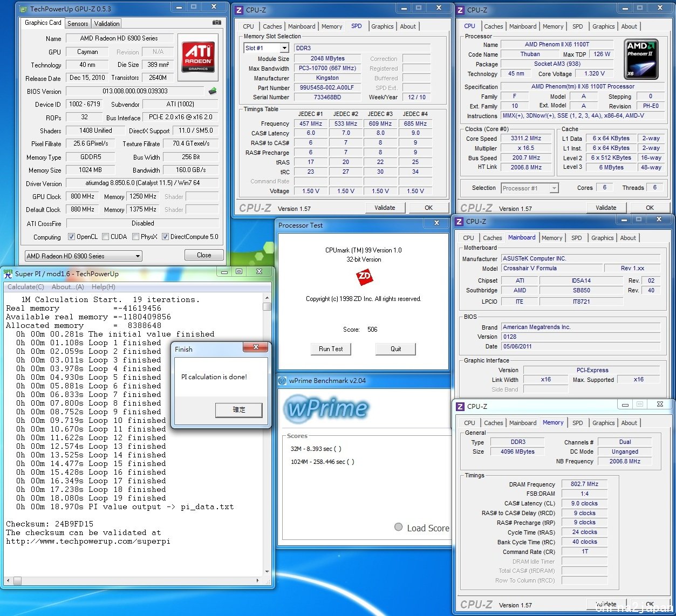676x616 pixels.
Task: Click the Super PI vertical scrollbar down arrow
Action: [267, 572]
